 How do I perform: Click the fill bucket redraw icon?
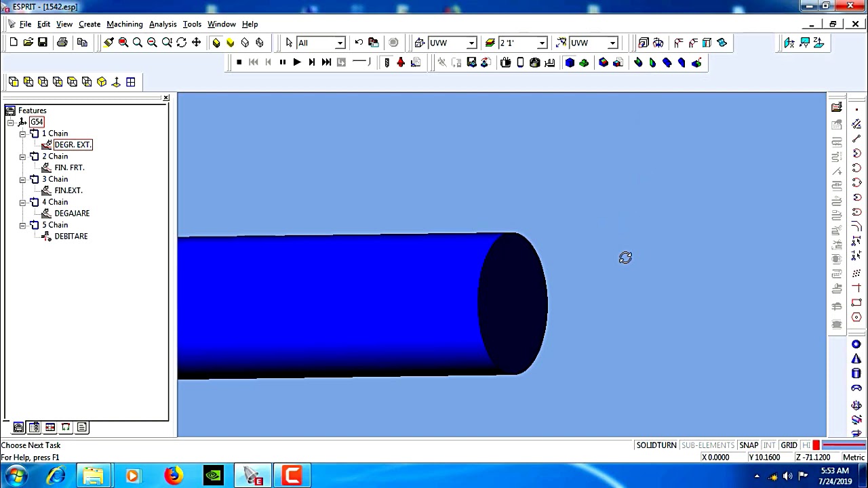108,43
